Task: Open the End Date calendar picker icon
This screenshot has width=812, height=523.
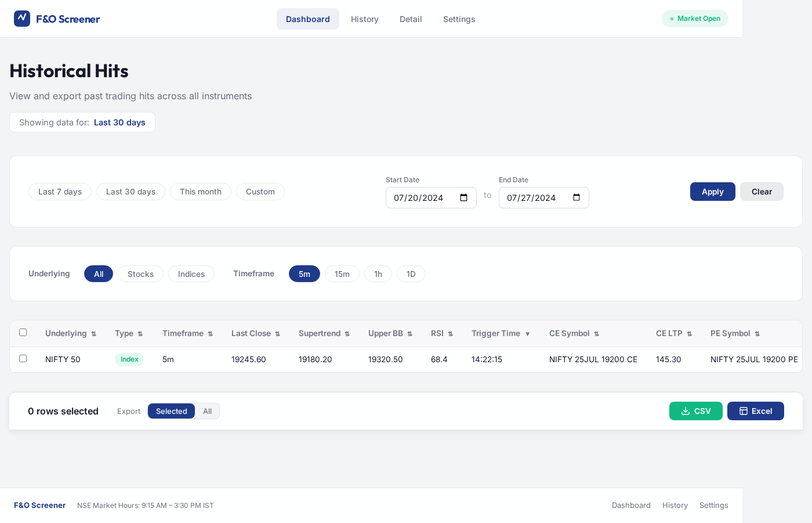Action: pyautogui.click(x=577, y=198)
